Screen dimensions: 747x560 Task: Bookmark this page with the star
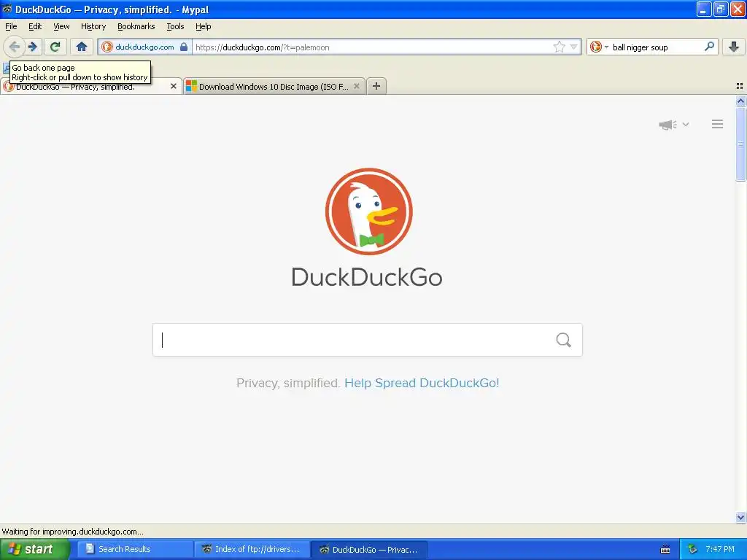559,47
